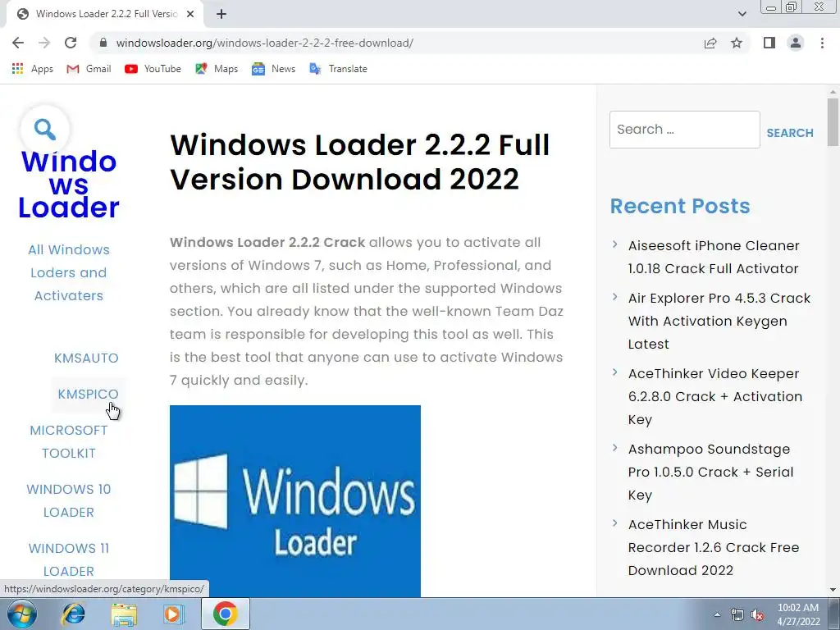Screen dimensions: 840x630
Task: Click the sidebar Search input field
Action: pos(685,130)
